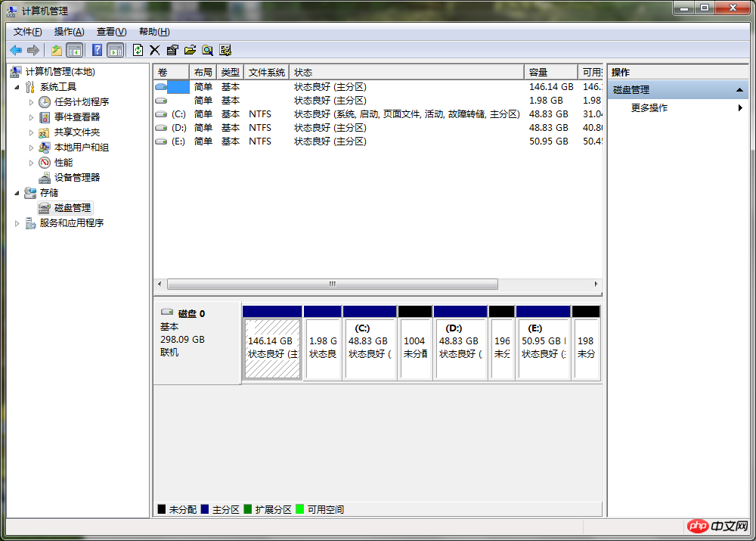Open 设备管理器 in the tree

click(x=76, y=178)
